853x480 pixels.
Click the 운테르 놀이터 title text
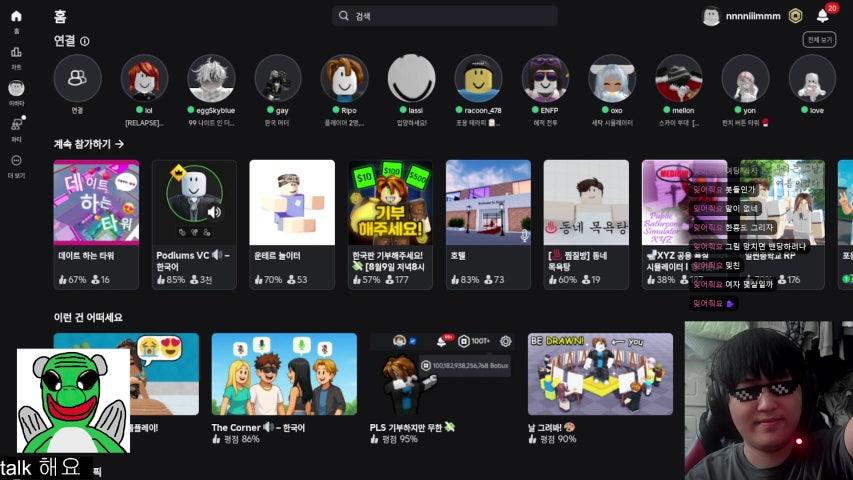(x=277, y=255)
